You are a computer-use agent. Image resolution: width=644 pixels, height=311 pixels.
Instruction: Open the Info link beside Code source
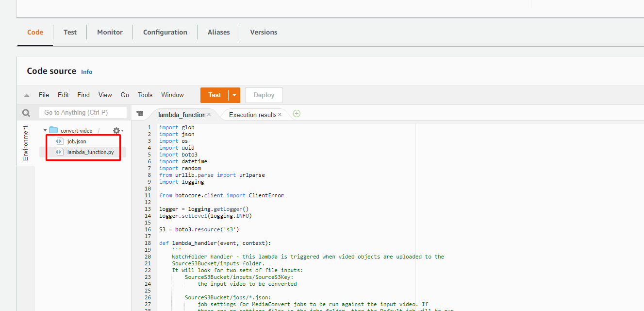86,72
